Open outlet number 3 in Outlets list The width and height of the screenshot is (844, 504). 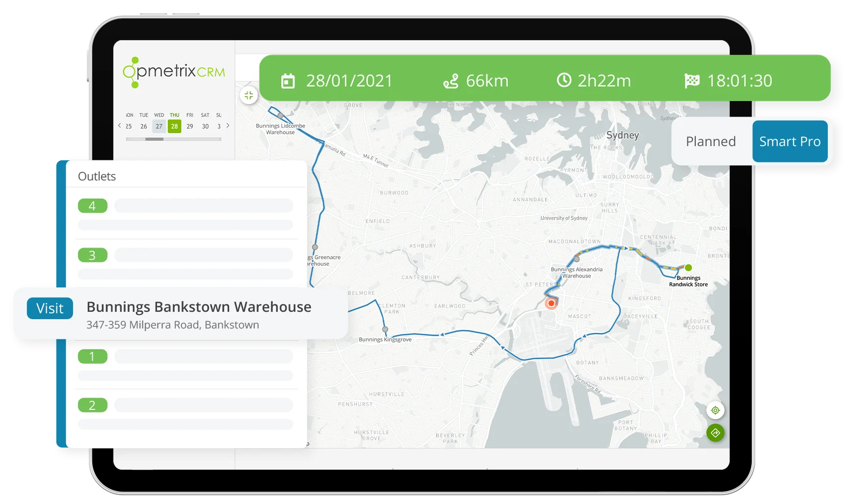click(x=92, y=255)
